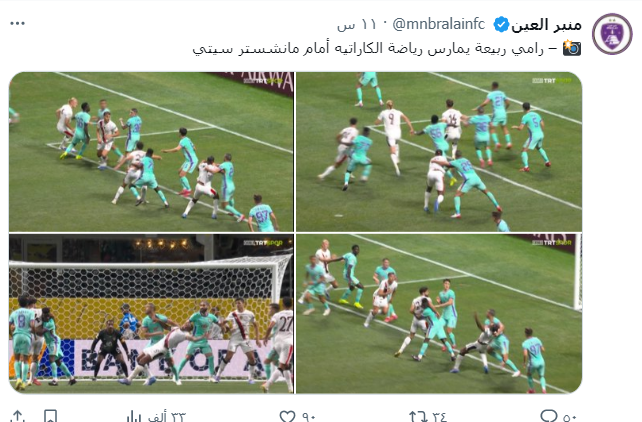Open the bottom-left photo showing the goal net
Image resolution: width=642 pixels, height=422 pixels.
pos(151,314)
